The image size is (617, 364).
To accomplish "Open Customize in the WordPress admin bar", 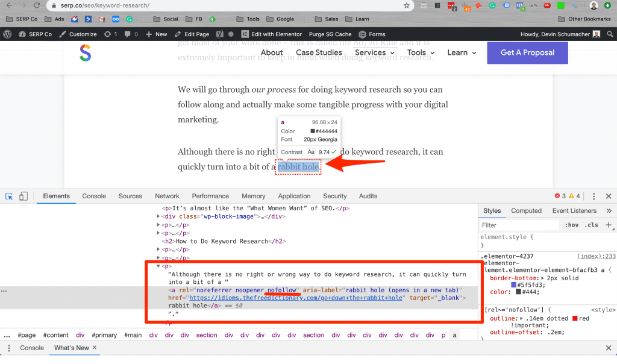I will [78, 34].
